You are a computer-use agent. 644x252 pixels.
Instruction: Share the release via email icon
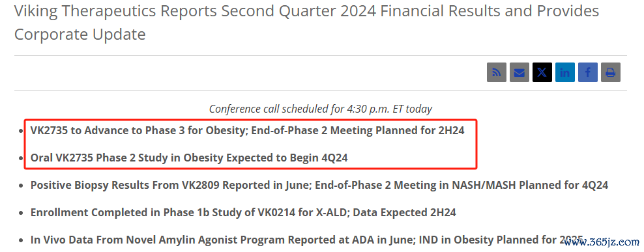coord(520,73)
